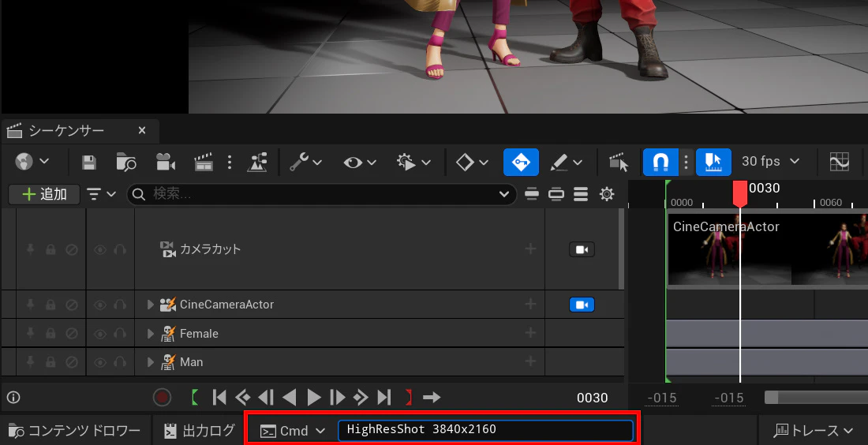Screen dimensions: 868x445
Task: Click the create camera icon in toolbar
Action: pyautogui.click(x=166, y=163)
